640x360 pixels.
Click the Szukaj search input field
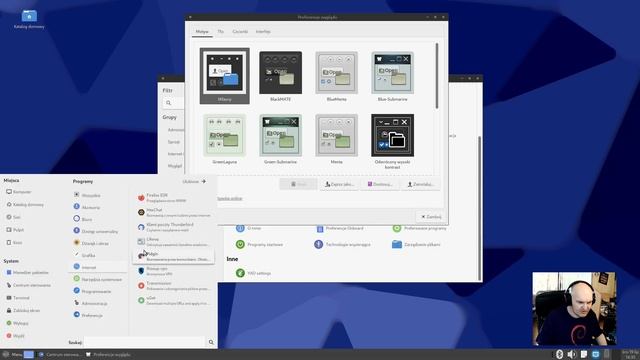click(144, 342)
